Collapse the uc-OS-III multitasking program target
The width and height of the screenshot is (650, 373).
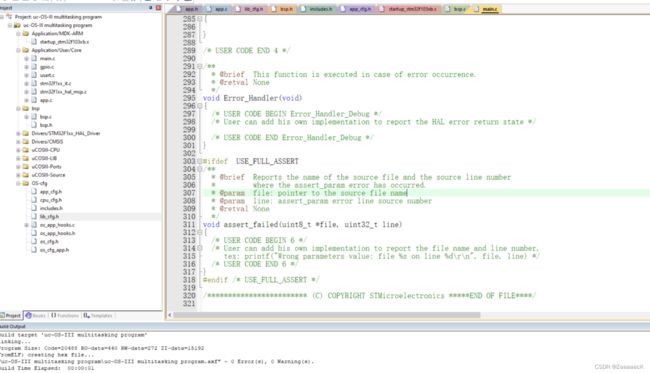tap(10, 25)
